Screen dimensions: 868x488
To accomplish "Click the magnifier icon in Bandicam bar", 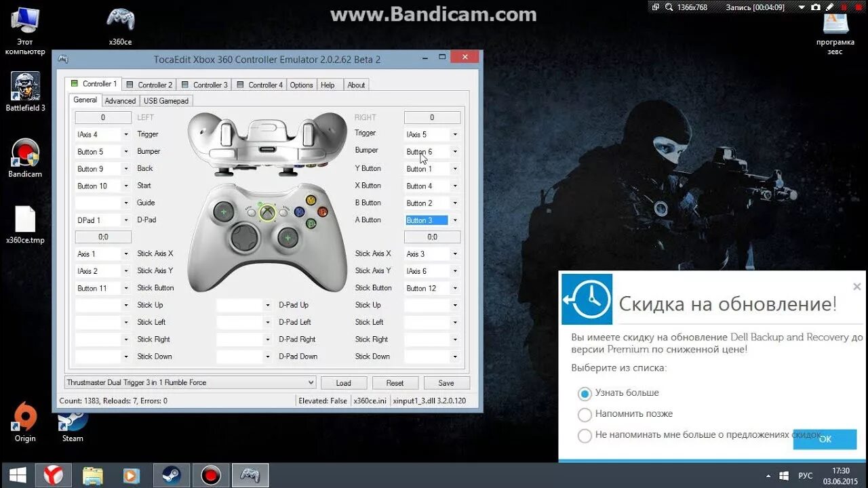I will tap(669, 7).
